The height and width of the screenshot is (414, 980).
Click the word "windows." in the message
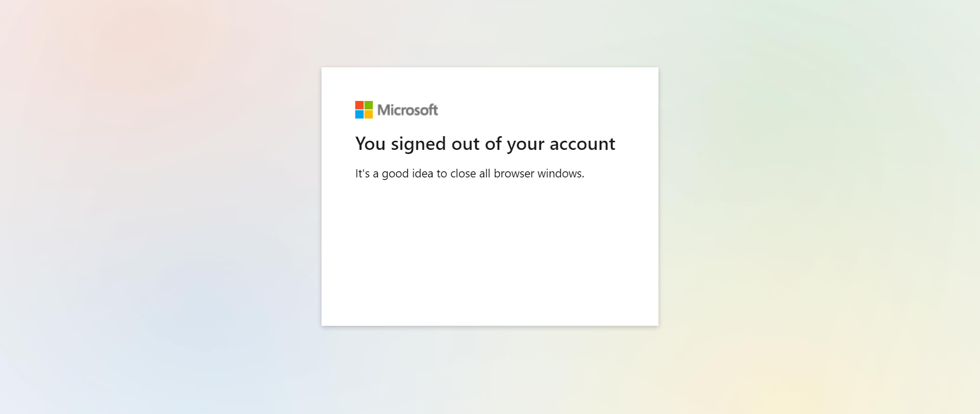coord(561,173)
